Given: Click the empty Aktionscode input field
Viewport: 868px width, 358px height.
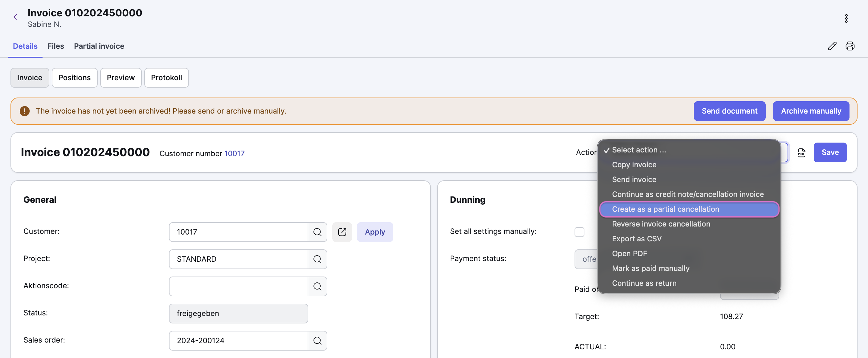Looking at the screenshot, I should point(238,286).
